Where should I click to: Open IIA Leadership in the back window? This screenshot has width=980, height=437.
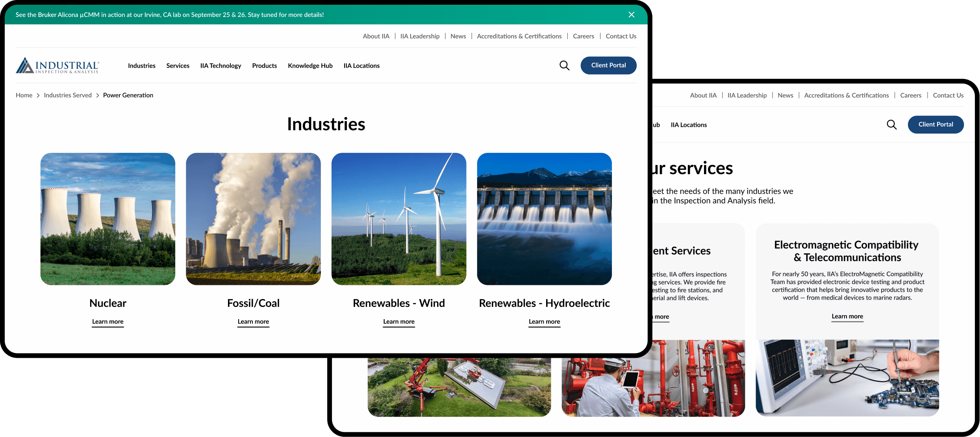point(747,95)
